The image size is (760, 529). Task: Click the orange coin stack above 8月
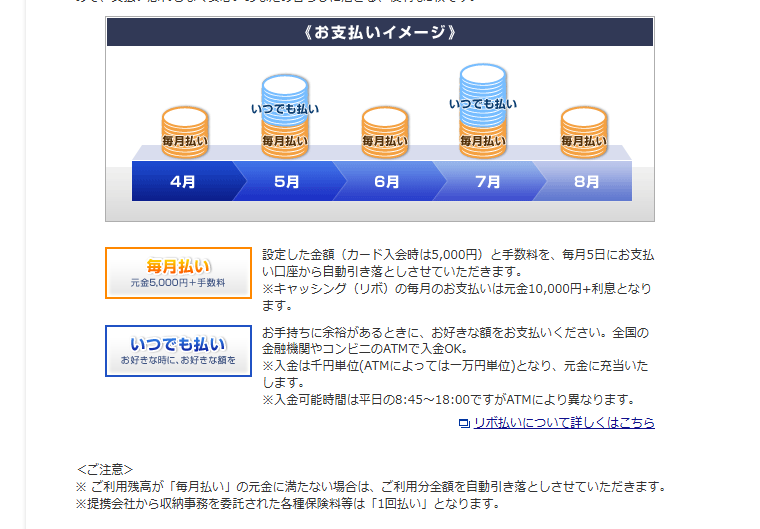584,132
